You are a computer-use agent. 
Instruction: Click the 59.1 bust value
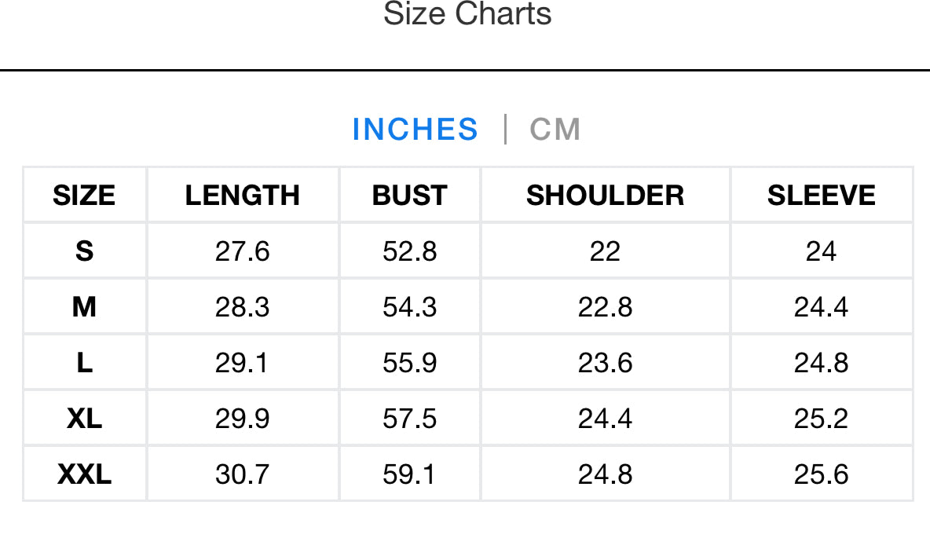(x=409, y=474)
